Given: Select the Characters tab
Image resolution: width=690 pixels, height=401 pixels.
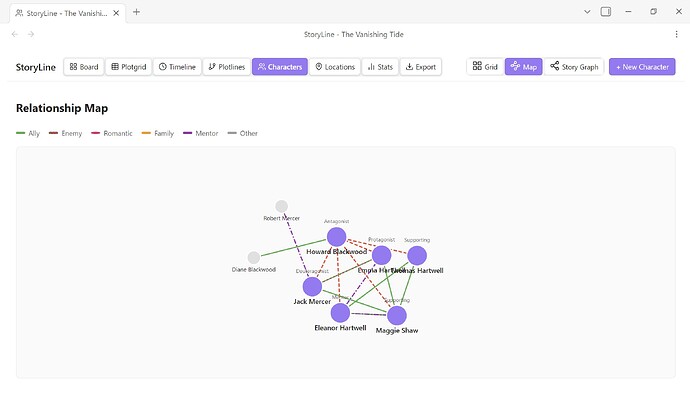Looking at the screenshot, I should tap(280, 67).
